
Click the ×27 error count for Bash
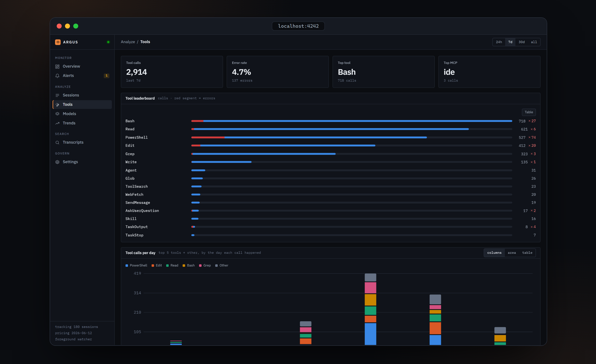click(x=532, y=121)
